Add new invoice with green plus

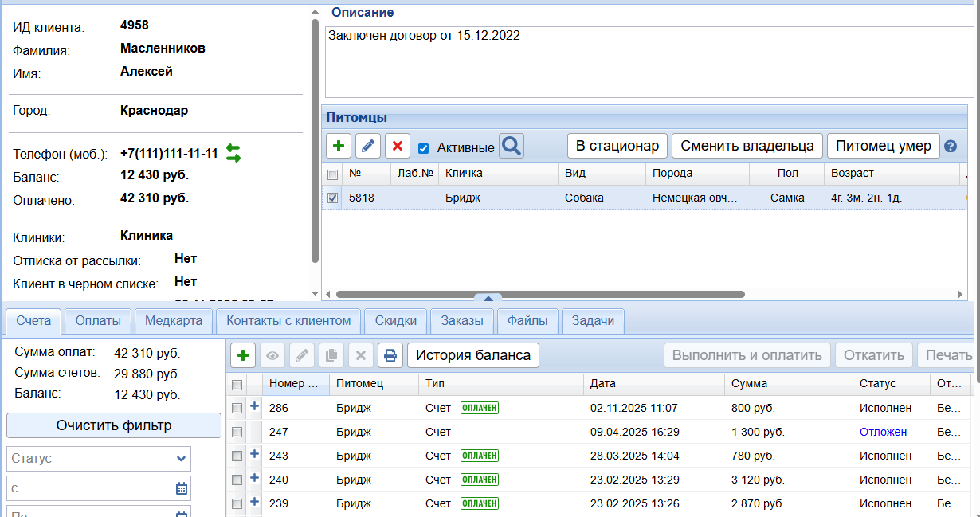(x=242, y=355)
